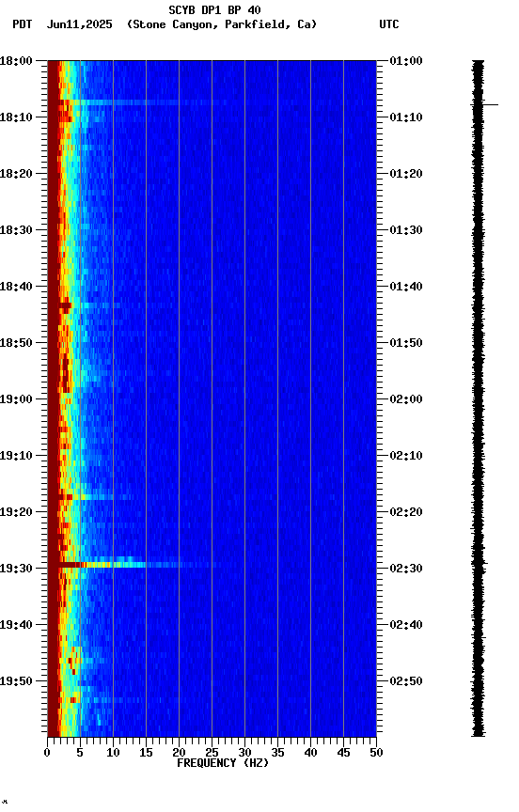Click the "30" frequency axis number
The image size is (519, 812).
coord(244,753)
